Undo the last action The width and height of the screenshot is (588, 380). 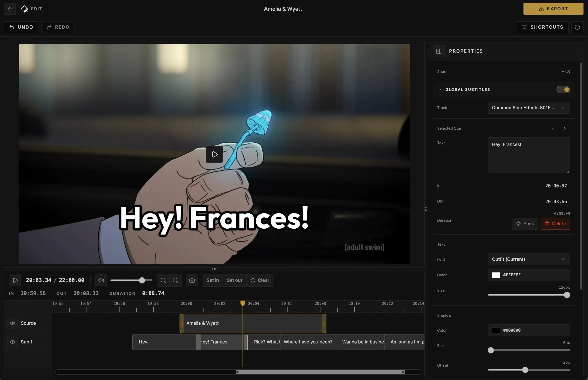(21, 27)
